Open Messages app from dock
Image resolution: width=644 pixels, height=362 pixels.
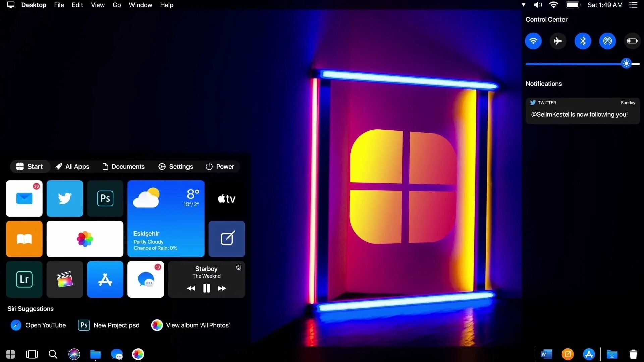pyautogui.click(x=117, y=354)
